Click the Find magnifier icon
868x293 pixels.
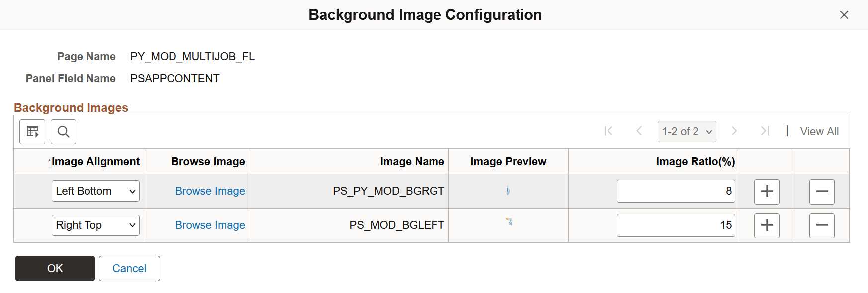tap(63, 131)
